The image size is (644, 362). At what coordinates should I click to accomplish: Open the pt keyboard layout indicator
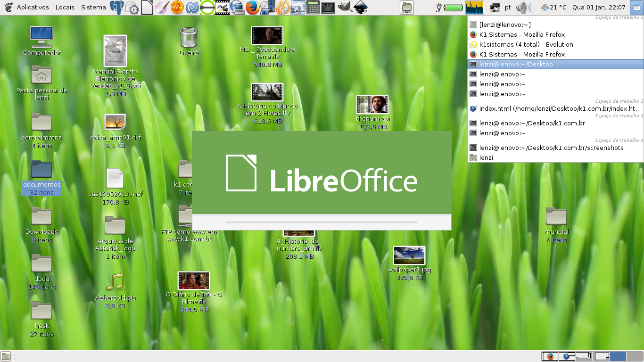508,8
